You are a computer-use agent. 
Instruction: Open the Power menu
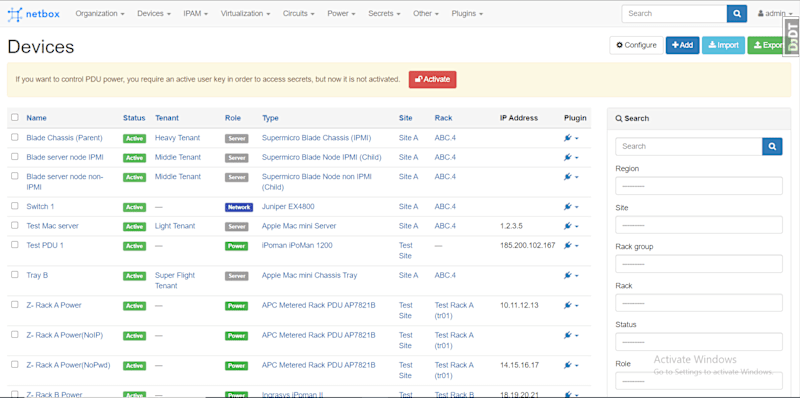pos(341,14)
